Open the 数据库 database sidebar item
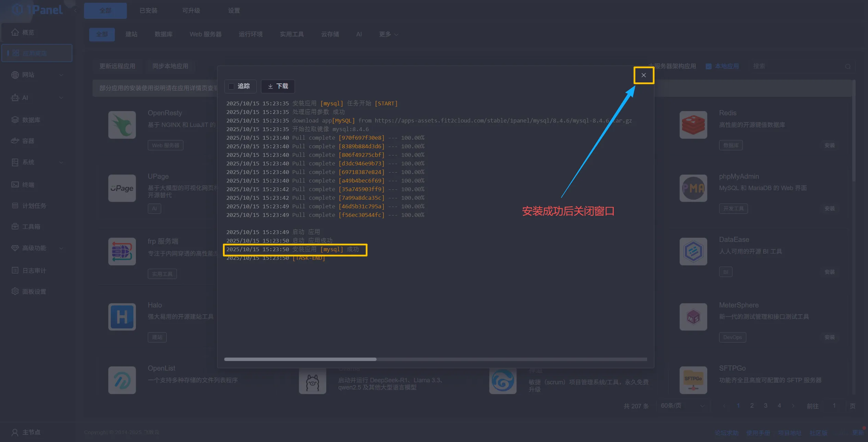Viewport: 868px width, 442px height. click(x=31, y=120)
